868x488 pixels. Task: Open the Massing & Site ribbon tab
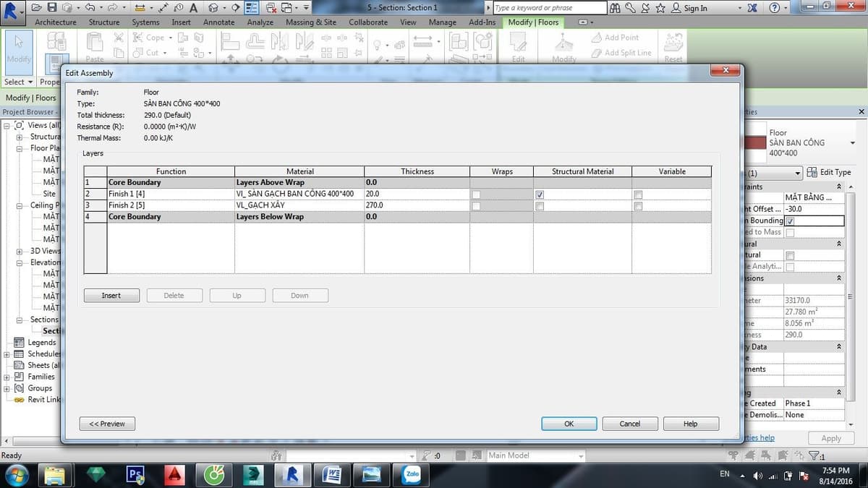click(311, 22)
